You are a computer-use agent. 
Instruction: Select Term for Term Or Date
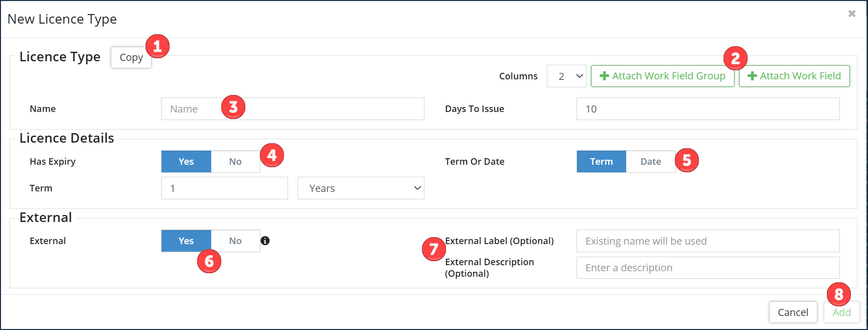(x=601, y=161)
